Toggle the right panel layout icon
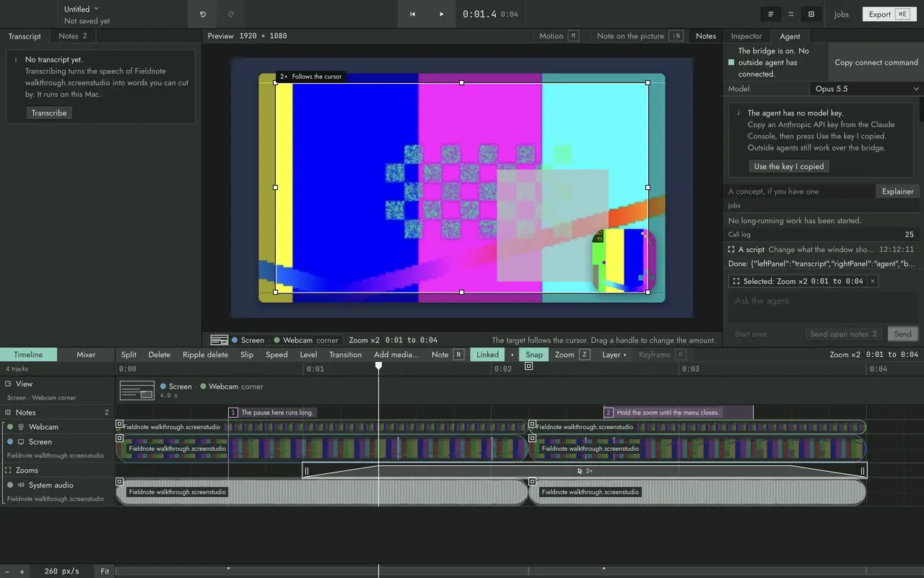 tap(811, 14)
